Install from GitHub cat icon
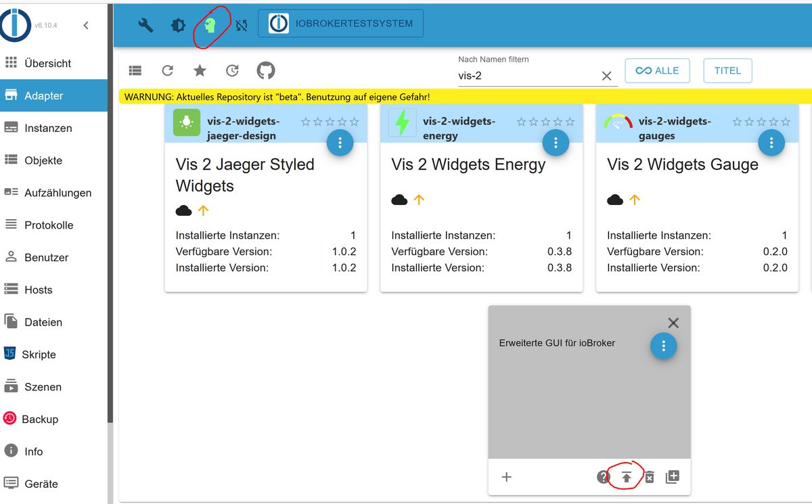812x504 pixels. (266, 70)
